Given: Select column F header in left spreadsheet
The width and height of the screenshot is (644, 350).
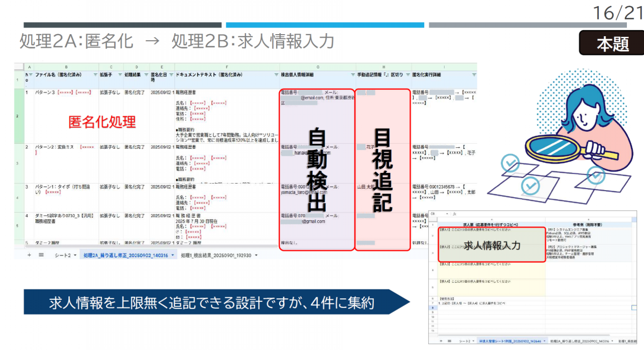Looking at the screenshot, I should pos(227,66).
